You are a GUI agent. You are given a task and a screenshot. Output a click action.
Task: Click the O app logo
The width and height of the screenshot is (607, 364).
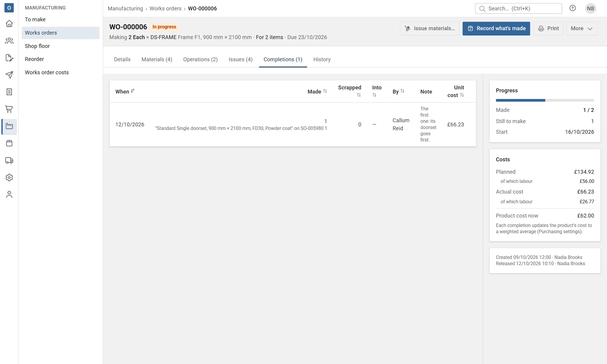[x=9, y=8]
